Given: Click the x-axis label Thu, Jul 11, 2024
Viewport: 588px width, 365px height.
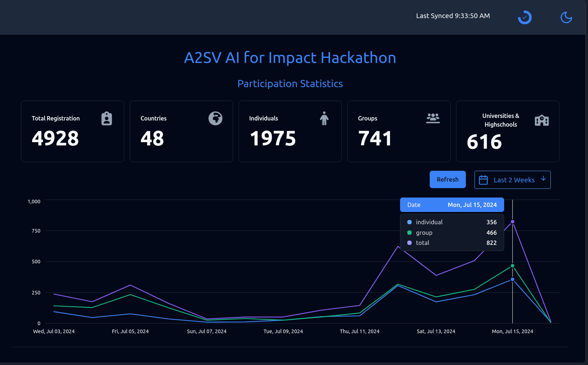Looking at the screenshot, I should [x=360, y=331].
